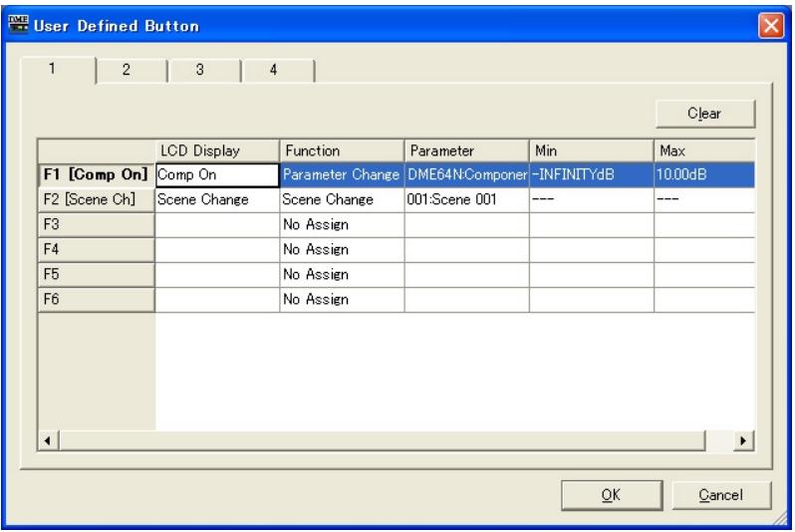The image size is (795, 532).
Task: Switch to tab 1
Action: coord(58,70)
